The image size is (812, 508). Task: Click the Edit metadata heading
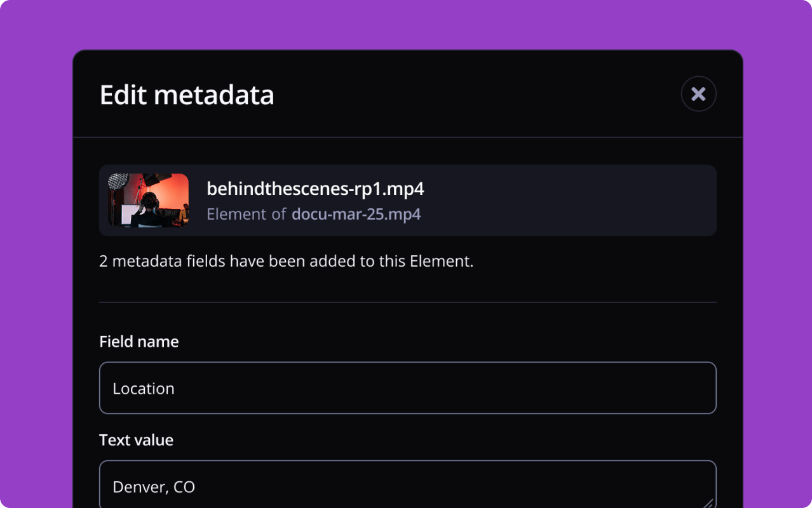(x=187, y=95)
